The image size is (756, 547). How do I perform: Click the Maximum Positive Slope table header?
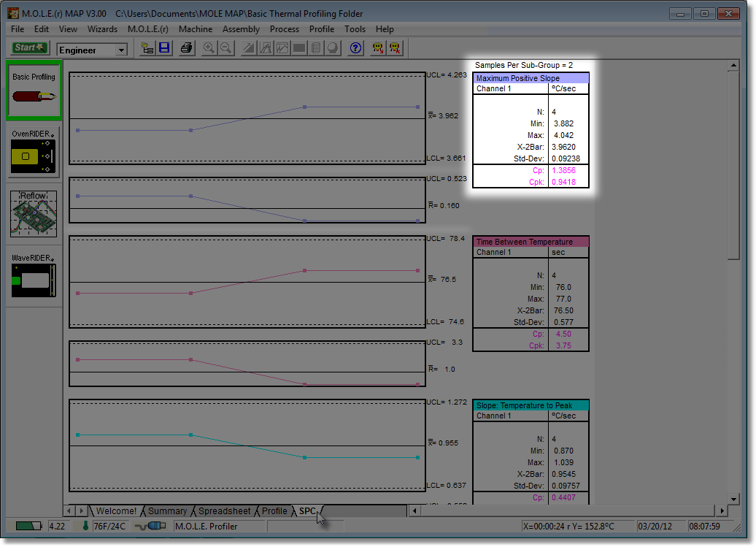click(531, 78)
